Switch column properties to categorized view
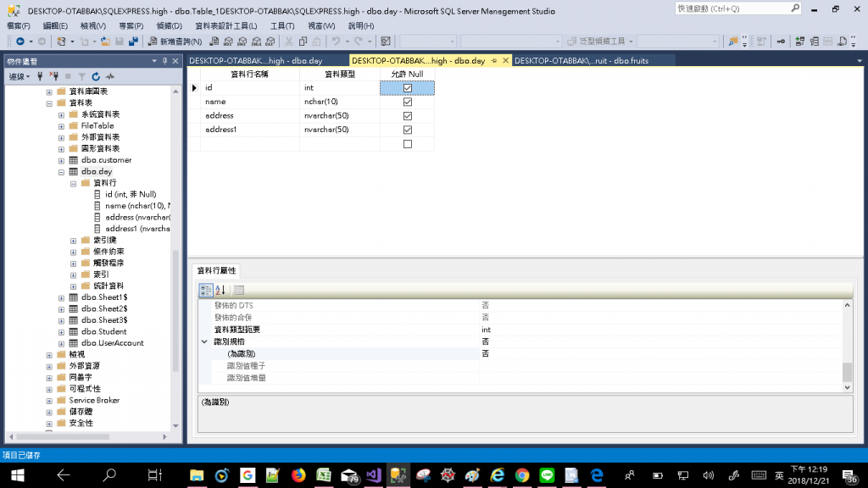 (x=206, y=290)
